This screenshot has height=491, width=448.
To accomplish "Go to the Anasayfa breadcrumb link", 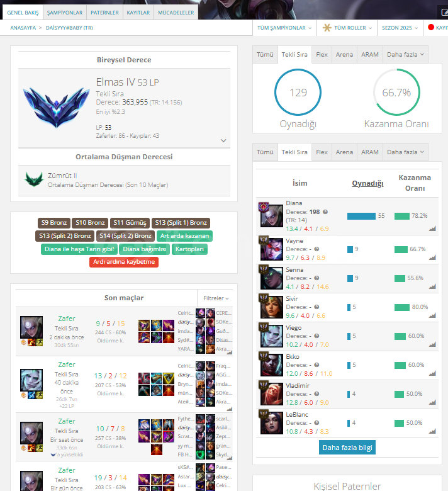I will click(x=23, y=28).
